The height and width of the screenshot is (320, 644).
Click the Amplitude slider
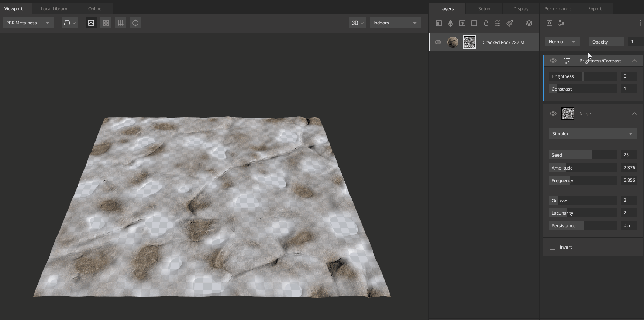click(583, 168)
